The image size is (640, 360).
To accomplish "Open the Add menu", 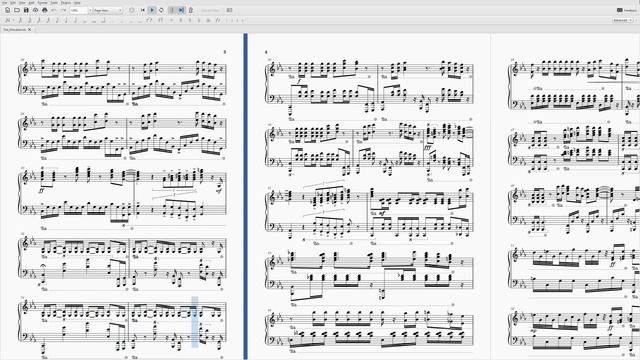I will [x=31, y=3].
